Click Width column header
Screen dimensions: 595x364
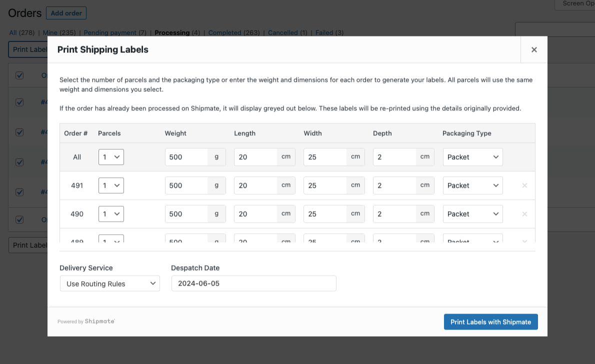tap(312, 133)
